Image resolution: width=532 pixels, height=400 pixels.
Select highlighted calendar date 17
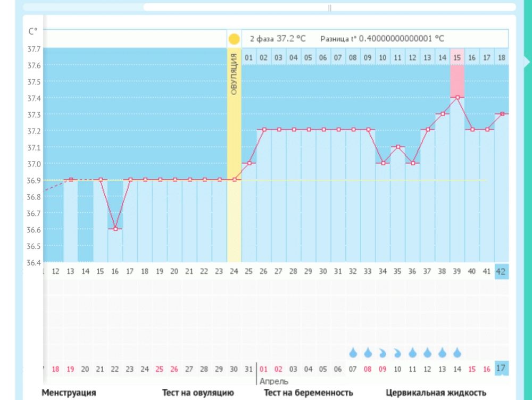click(x=501, y=369)
